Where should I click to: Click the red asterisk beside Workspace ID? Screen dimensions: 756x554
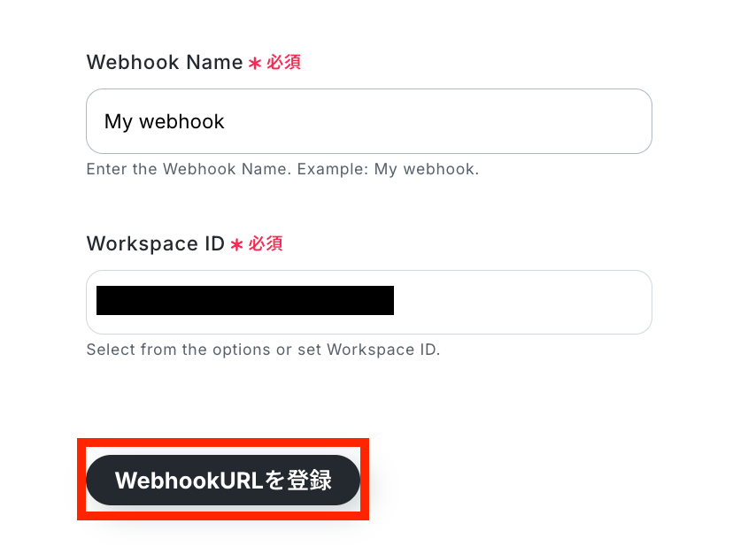[x=236, y=245]
